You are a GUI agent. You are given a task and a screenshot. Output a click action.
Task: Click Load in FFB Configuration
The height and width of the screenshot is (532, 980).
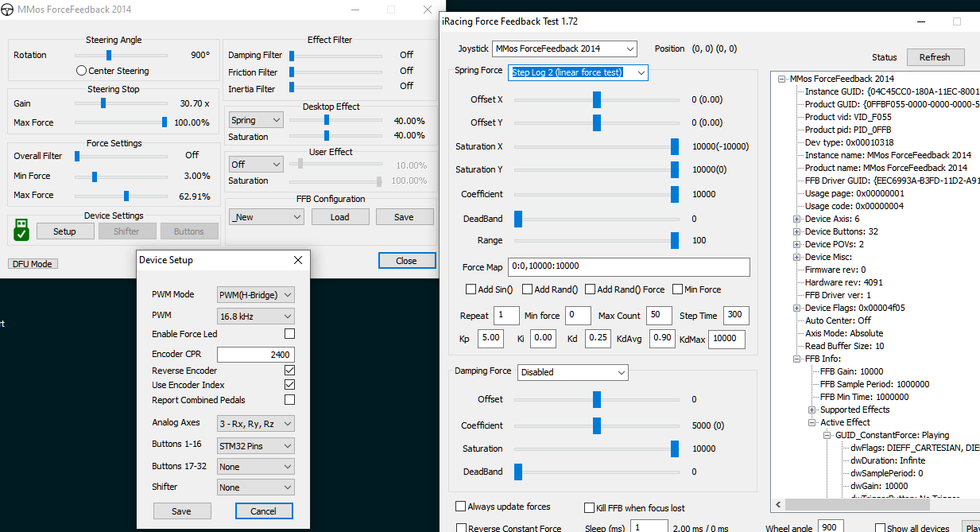click(x=339, y=217)
